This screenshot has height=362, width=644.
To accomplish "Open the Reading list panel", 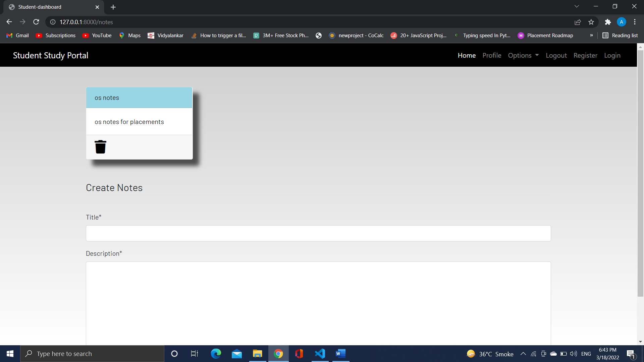I will [x=620, y=36].
